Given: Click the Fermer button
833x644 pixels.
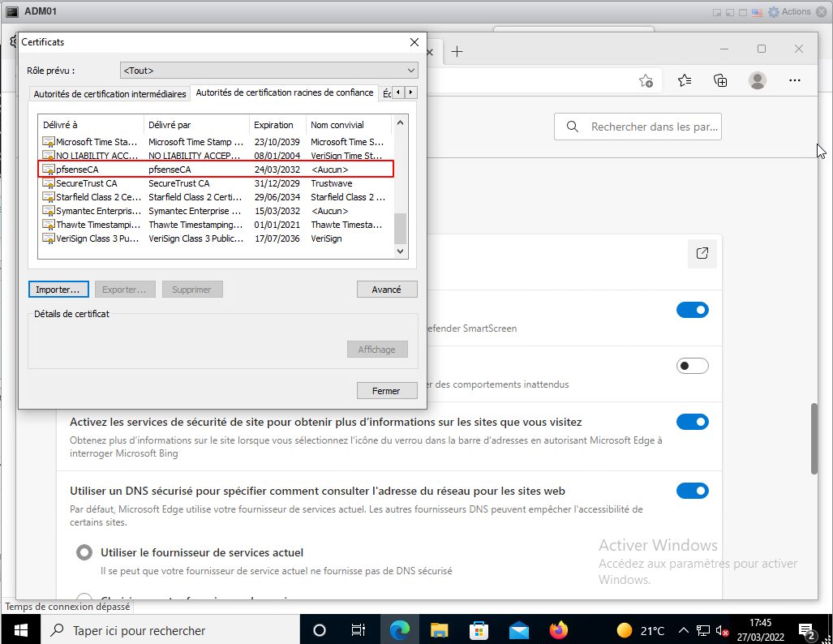Looking at the screenshot, I should tap(387, 391).
